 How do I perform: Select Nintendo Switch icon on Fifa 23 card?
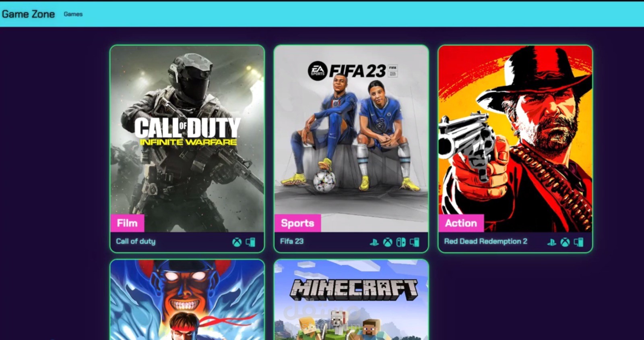tap(401, 242)
